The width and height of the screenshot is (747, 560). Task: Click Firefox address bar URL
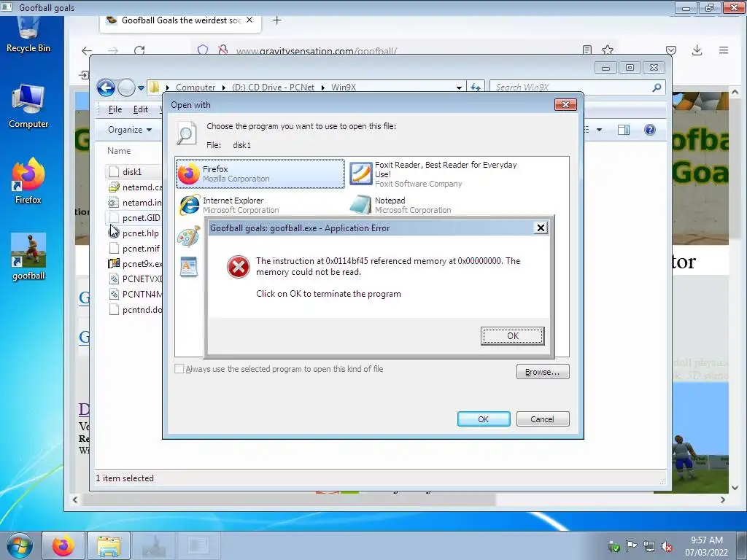pyautogui.click(x=317, y=51)
